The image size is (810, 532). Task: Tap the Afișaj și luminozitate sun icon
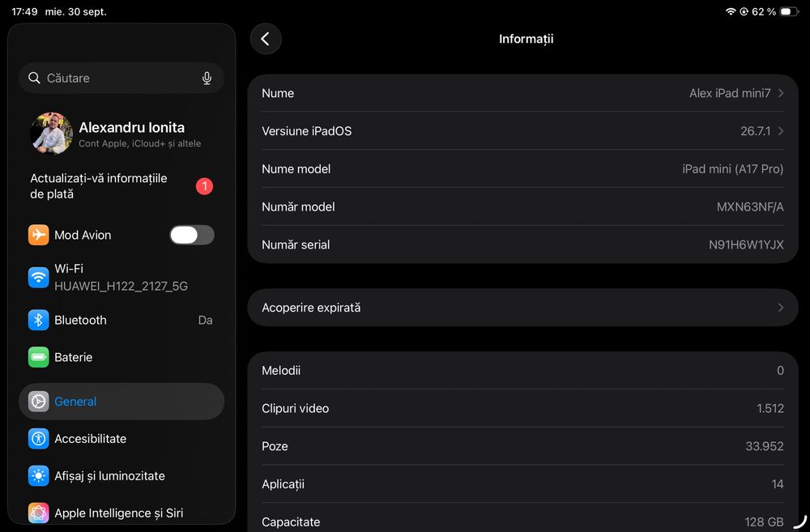tap(39, 475)
